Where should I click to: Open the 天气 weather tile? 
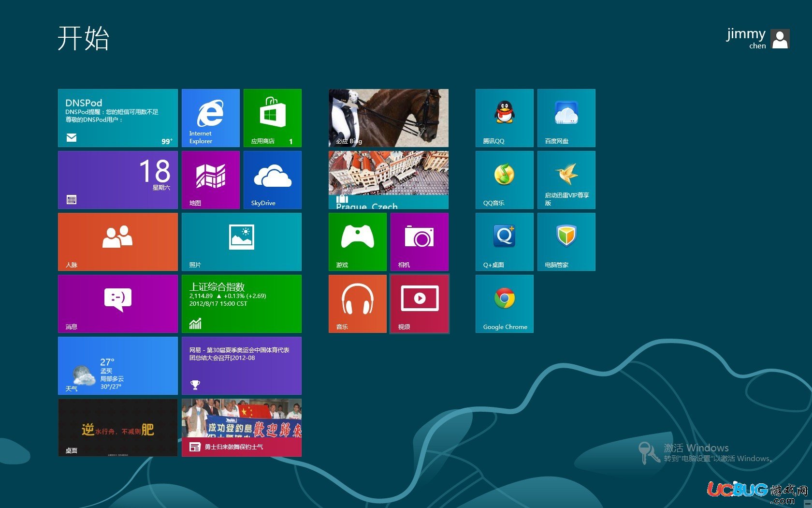coord(118,366)
